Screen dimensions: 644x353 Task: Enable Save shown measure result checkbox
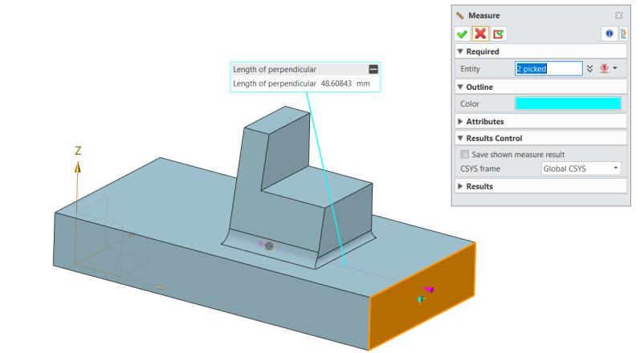click(x=464, y=154)
